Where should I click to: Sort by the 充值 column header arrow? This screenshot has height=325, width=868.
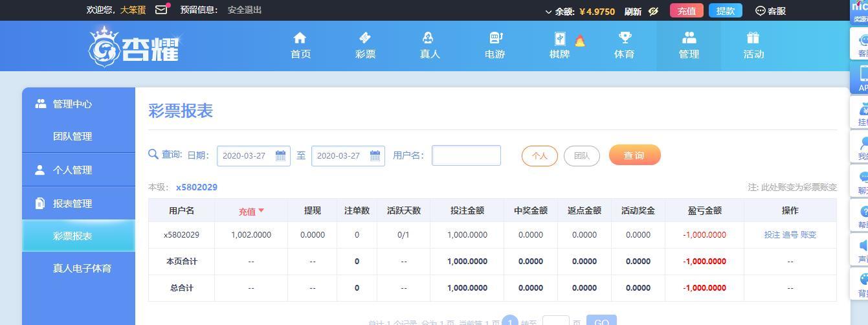[x=261, y=210]
